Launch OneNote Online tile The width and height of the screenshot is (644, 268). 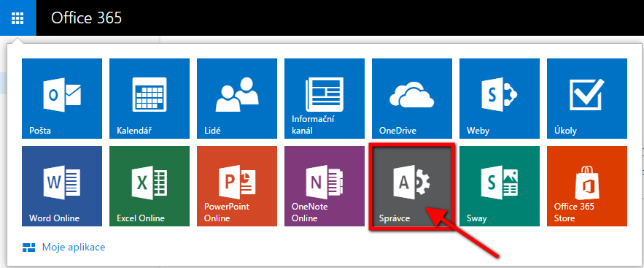[x=325, y=186]
